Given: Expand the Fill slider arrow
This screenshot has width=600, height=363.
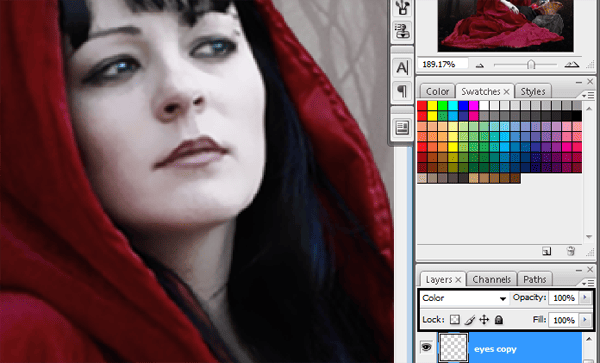Looking at the screenshot, I should pos(584,319).
